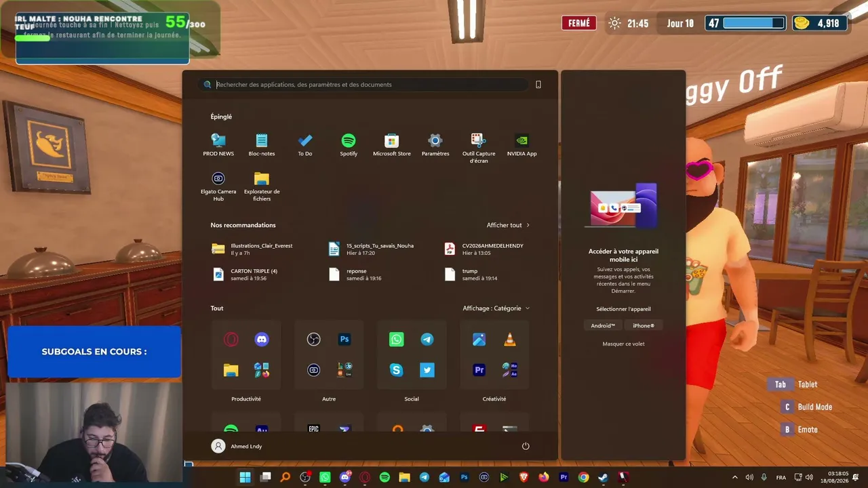Open Task View on the taskbar
This screenshot has width=868, height=488.
pos(266,477)
